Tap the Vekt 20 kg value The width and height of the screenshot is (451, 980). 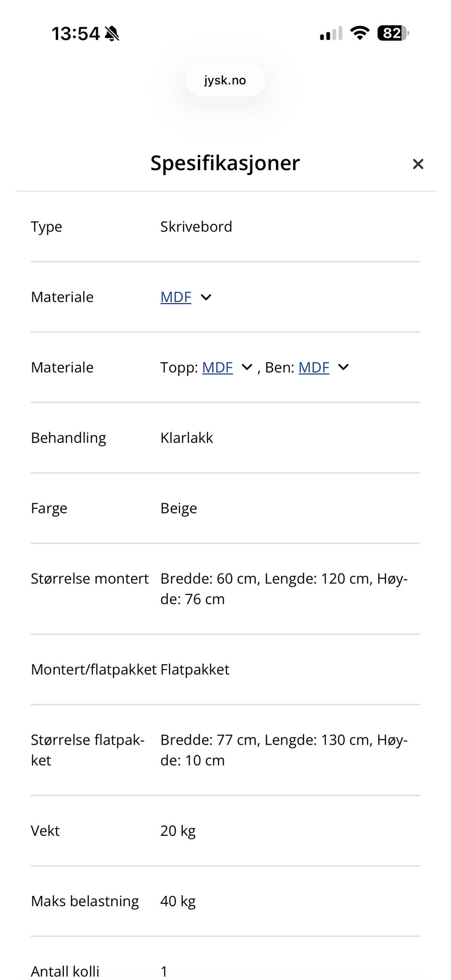[x=178, y=831]
